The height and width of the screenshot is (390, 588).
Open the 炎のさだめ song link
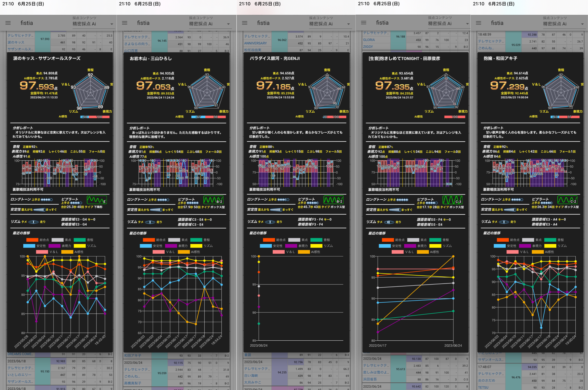pos(486,381)
